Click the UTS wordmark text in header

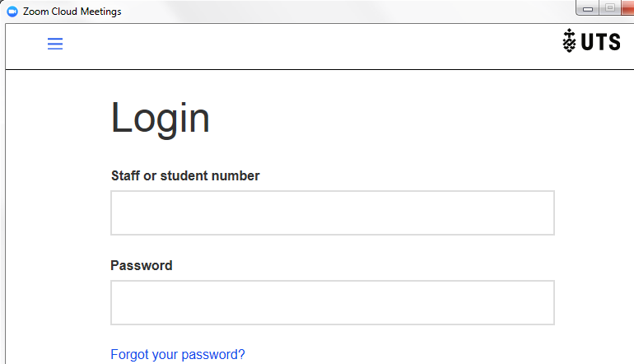(600, 43)
